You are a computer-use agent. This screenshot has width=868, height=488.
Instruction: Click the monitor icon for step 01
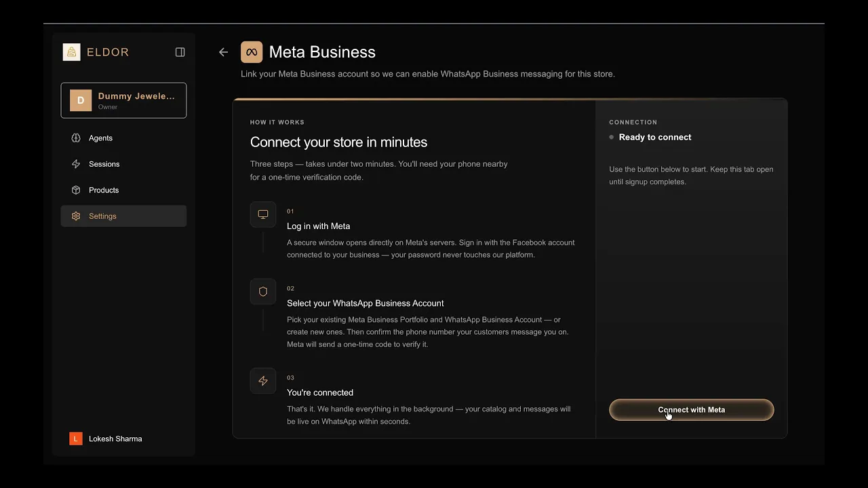(263, 214)
